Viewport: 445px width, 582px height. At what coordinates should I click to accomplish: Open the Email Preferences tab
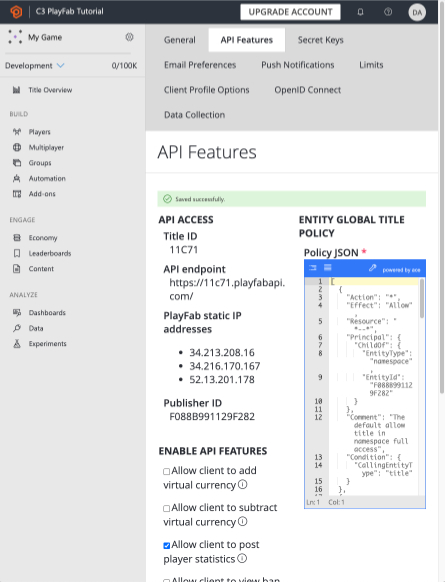[x=200, y=65]
